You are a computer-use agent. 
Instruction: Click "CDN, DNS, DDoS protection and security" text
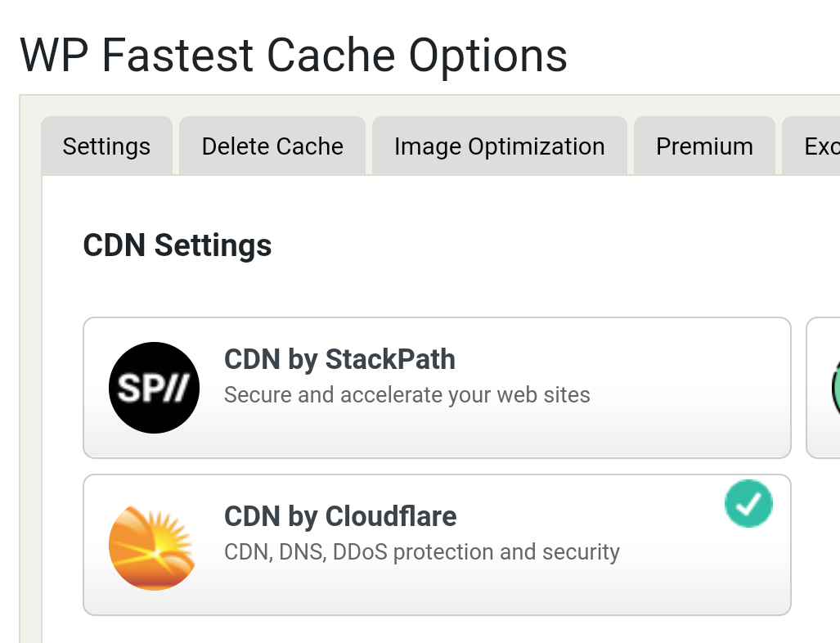(x=421, y=552)
